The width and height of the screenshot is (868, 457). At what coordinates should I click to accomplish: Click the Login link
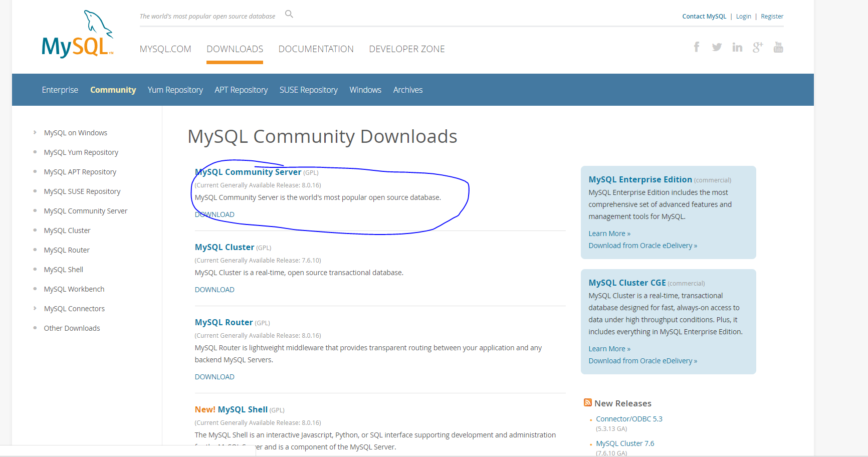click(x=743, y=16)
